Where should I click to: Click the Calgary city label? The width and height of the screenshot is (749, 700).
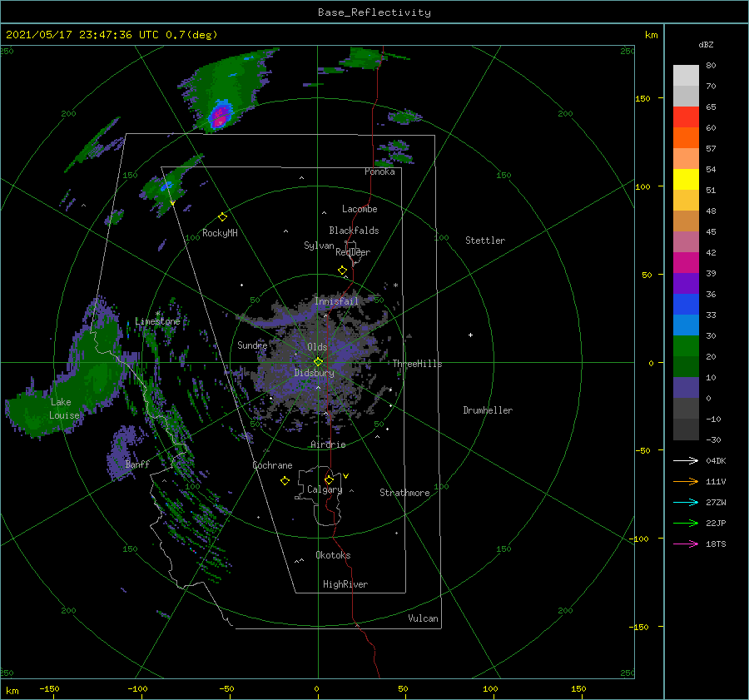(325, 489)
